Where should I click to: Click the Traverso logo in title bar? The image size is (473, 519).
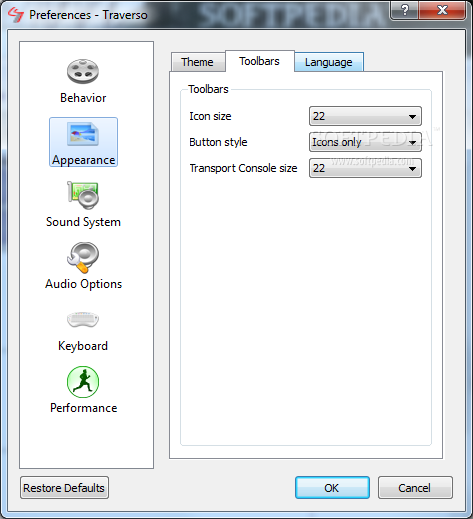pos(16,15)
